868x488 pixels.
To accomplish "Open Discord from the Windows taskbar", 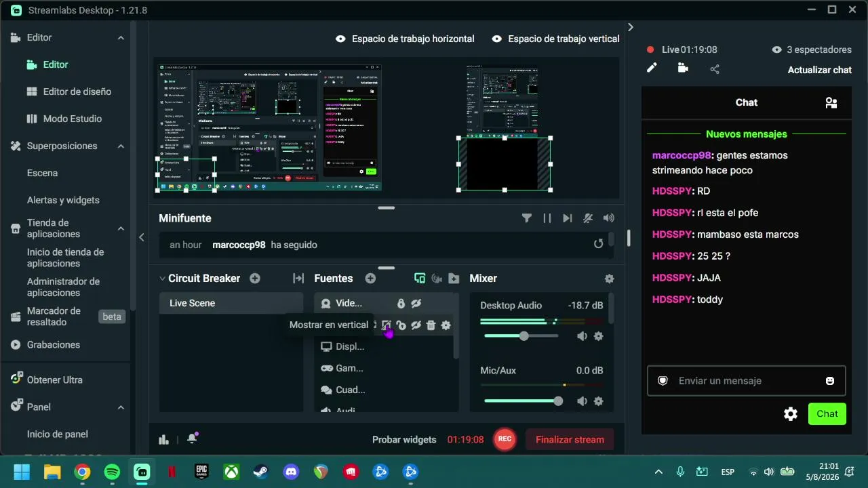I will [291, 472].
